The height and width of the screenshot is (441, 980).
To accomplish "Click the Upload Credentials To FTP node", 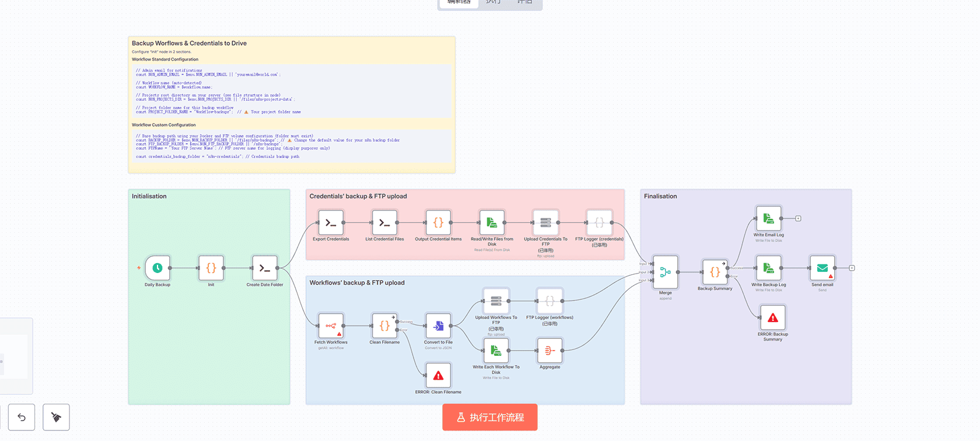I will tap(545, 223).
